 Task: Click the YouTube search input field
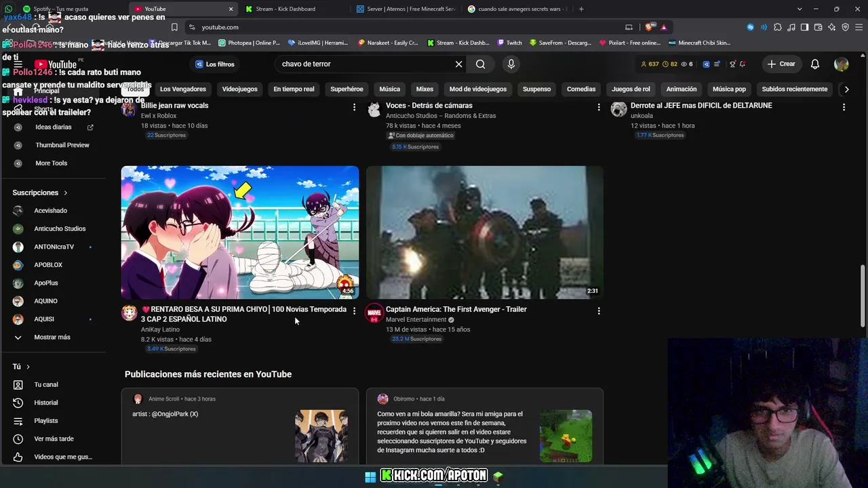(x=365, y=64)
